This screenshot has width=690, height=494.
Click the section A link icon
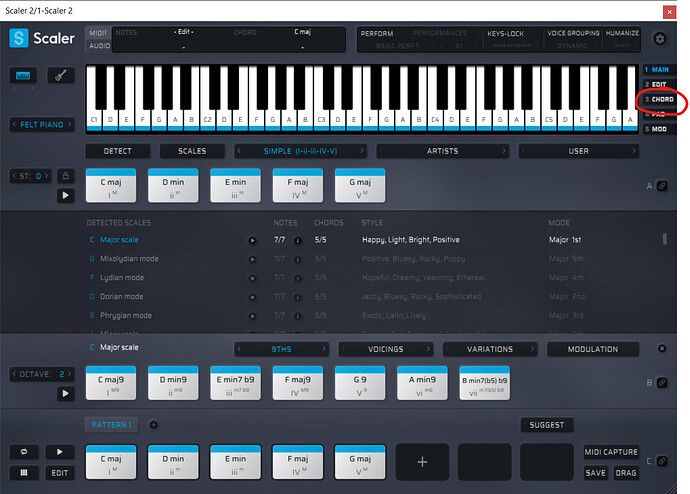click(x=662, y=186)
